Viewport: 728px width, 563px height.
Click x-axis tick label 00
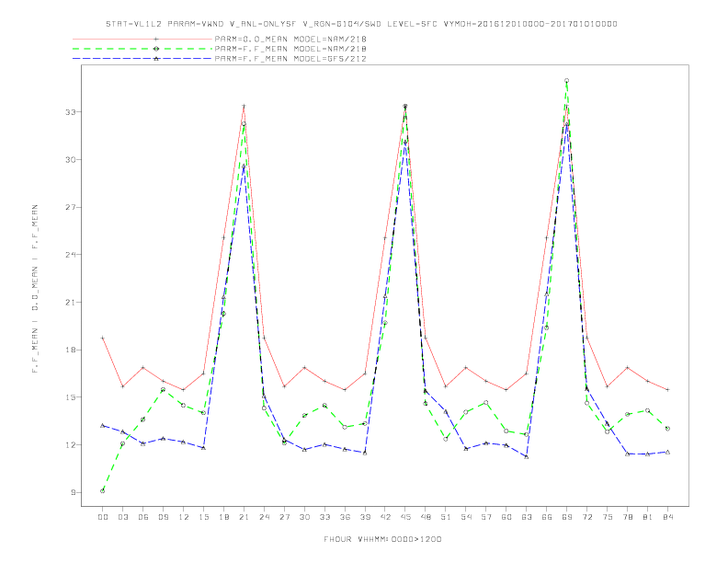tap(103, 517)
